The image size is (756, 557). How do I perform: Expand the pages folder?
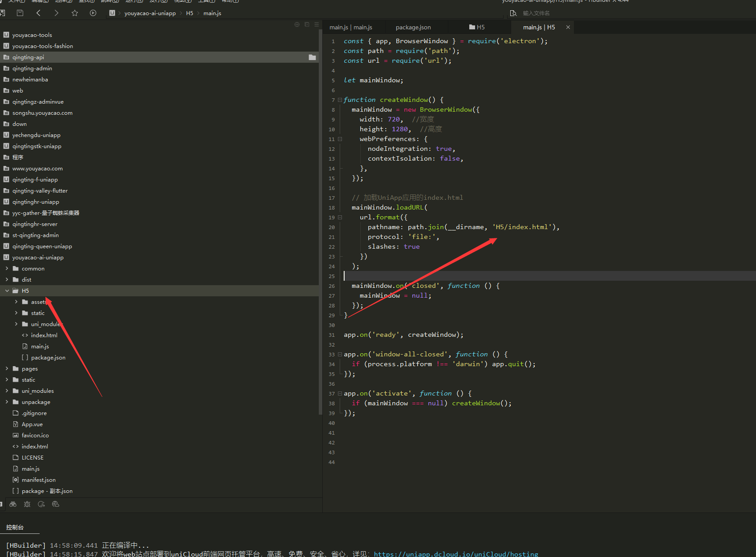pos(7,368)
